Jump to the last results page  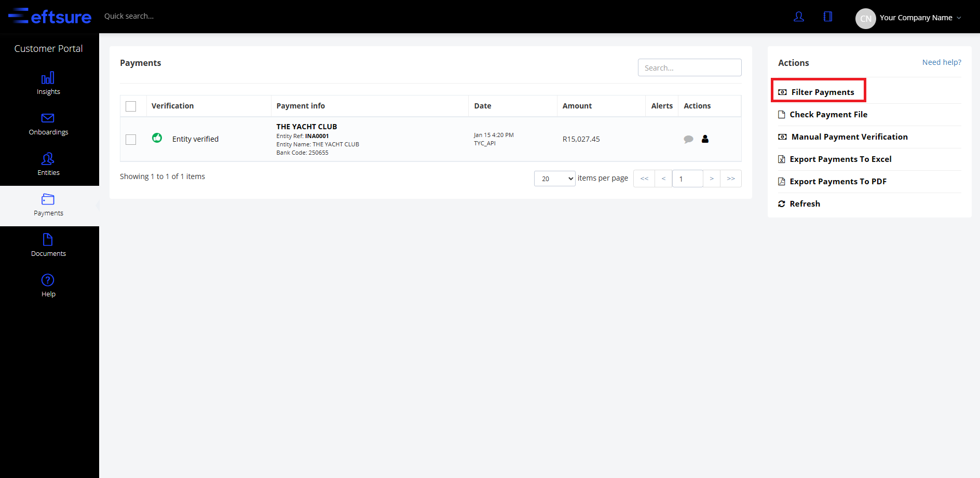click(x=731, y=179)
